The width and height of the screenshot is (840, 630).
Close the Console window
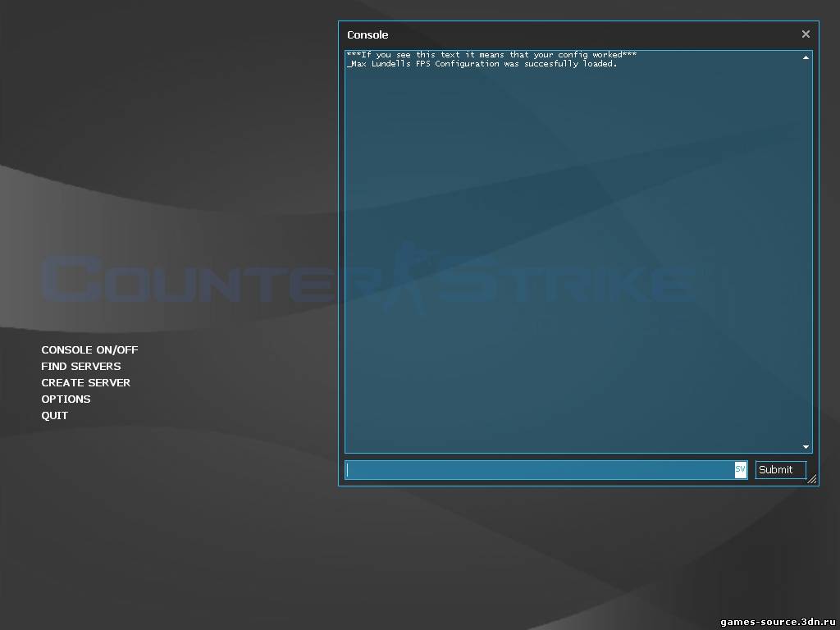[x=806, y=34]
